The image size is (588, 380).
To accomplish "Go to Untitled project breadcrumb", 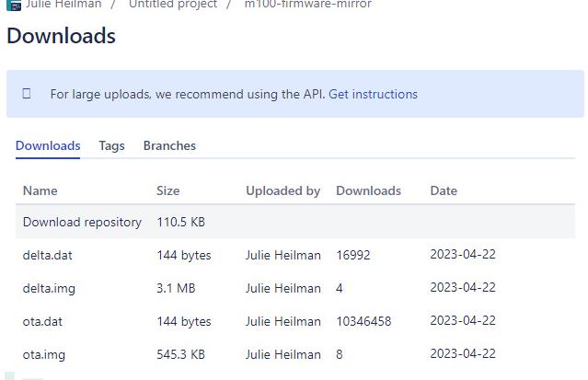I will [x=173, y=5].
